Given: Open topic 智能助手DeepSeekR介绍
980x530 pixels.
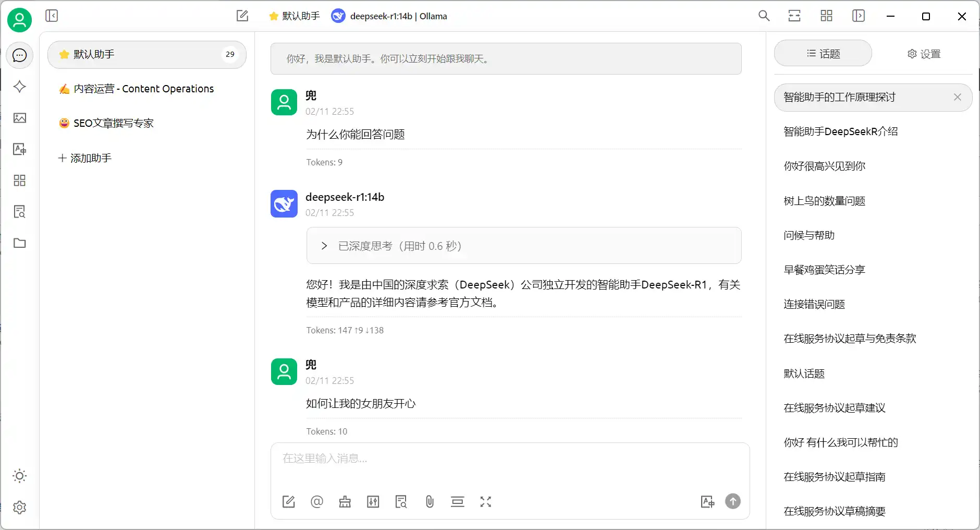Looking at the screenshot, I should tap(873, 131).
